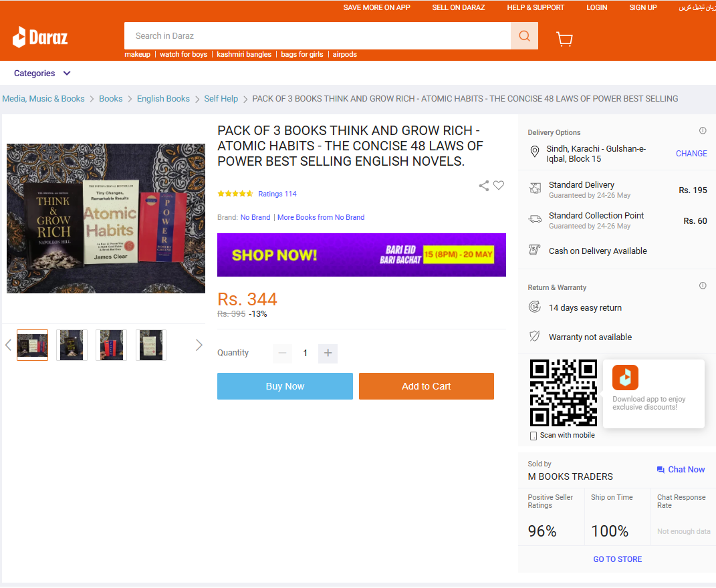Select third product thumbnail with red book

(x=112, y=345)
